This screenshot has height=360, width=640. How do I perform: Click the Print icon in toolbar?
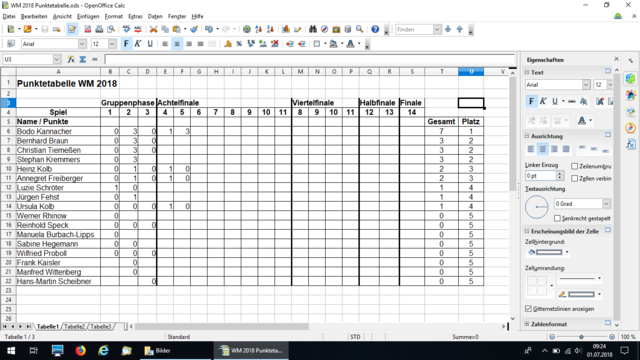coord(99,29)
